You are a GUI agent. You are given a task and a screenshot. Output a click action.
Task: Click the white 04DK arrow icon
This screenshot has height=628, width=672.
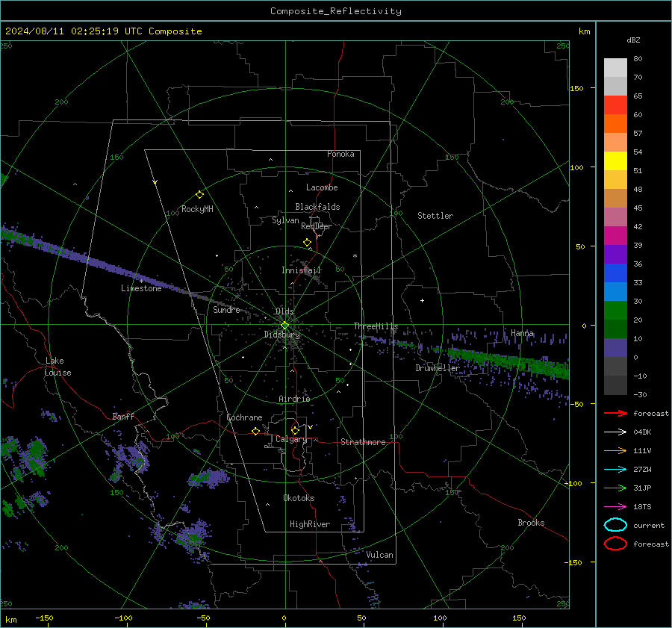615,432
